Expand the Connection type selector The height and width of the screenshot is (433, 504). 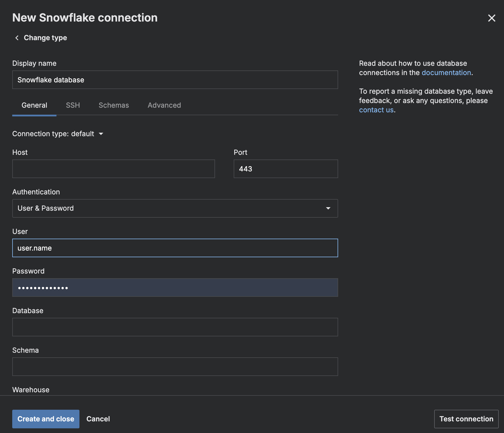point(101,134)
